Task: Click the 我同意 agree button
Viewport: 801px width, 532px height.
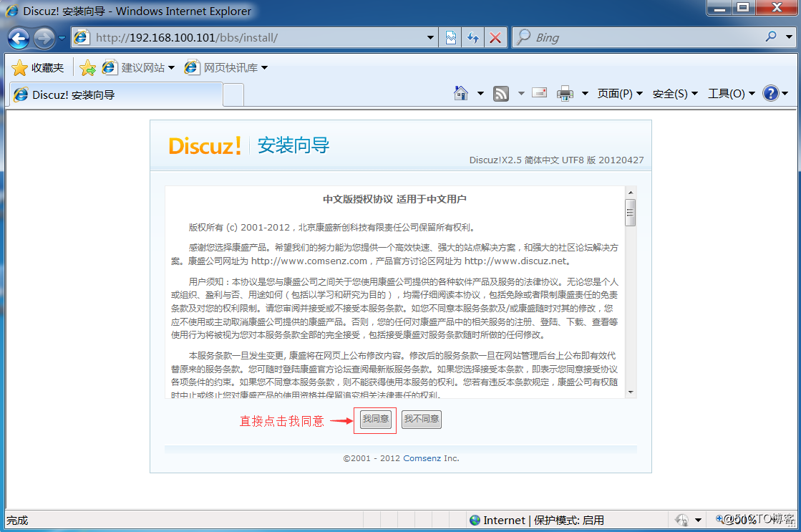Action: click(x=376, y=419)
